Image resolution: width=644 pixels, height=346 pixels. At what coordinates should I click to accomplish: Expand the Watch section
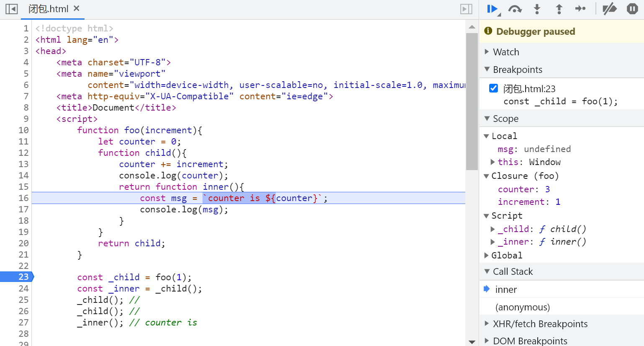506,52
